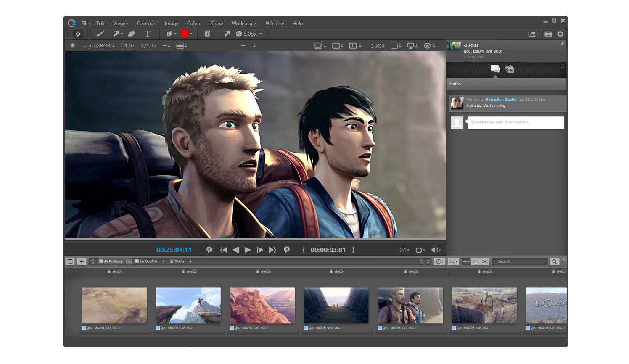Select the paint brush tool
This screenshot has height=364, width=629.
100,34
